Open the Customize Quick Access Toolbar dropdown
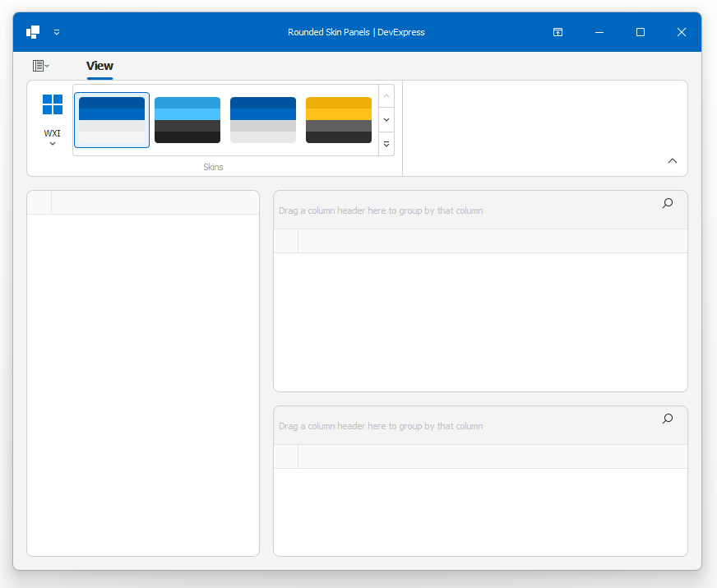This screenshot has height=588, width=717. coord(57,32)
